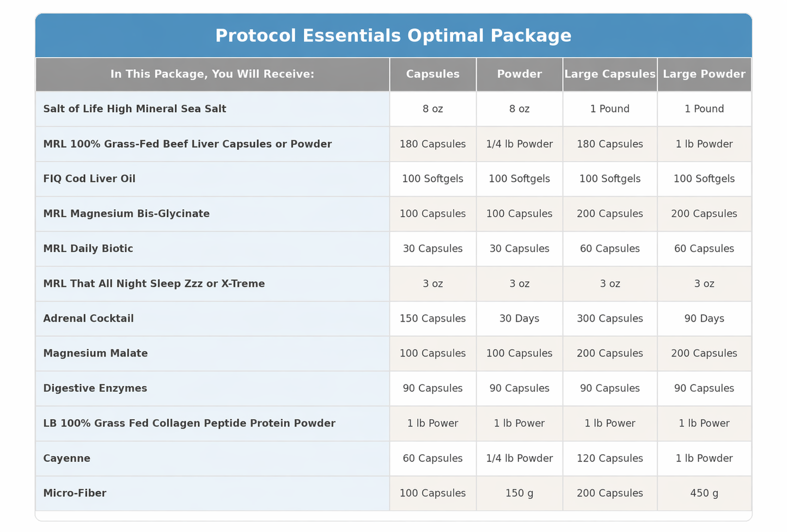Click the Large Powder column header
This screenshot has width=787, height=532.
coord(704,74)
